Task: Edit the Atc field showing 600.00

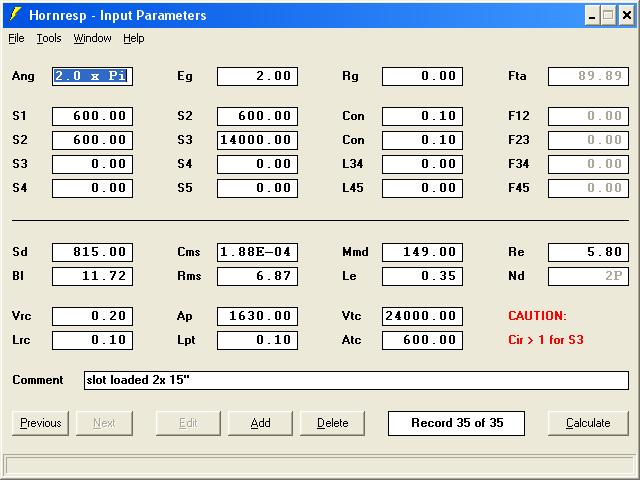Action: [x=422, y=340]
